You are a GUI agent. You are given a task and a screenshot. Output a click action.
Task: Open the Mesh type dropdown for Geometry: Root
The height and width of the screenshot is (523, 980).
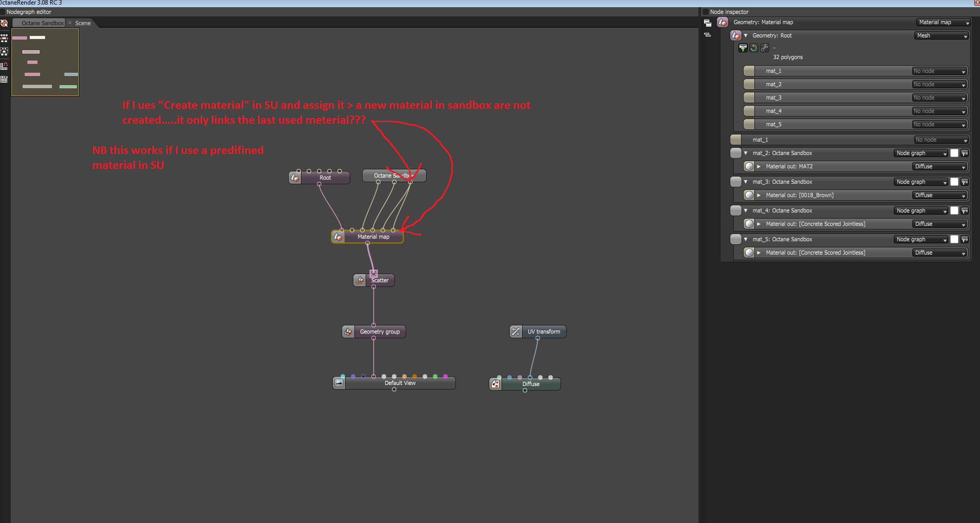(942, 35)
